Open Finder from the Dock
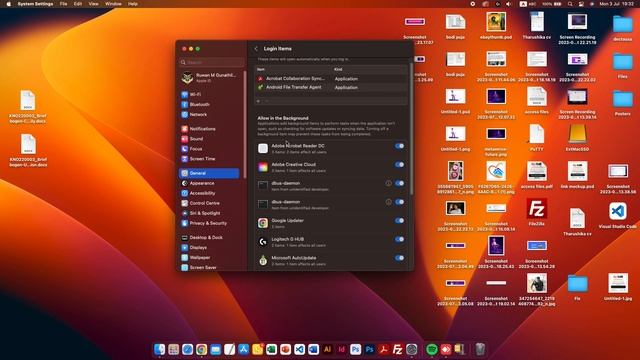The height and width of the screenshot is (360, 640). [x=160, y=349]
